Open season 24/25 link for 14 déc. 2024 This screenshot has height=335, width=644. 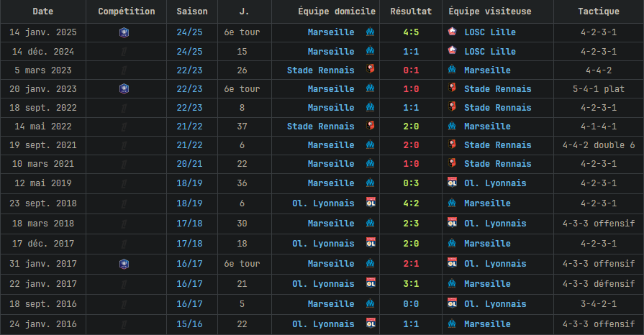pyautogui.click(x=189, y=52)
